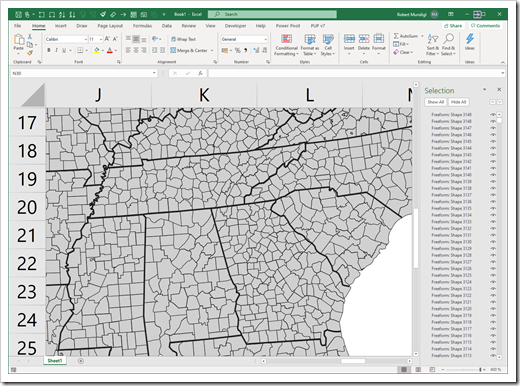This screenshot has height=386, width=520.
Task: Toggle Underline formatting
Action: pyautogui.click(x=64, y=50)
